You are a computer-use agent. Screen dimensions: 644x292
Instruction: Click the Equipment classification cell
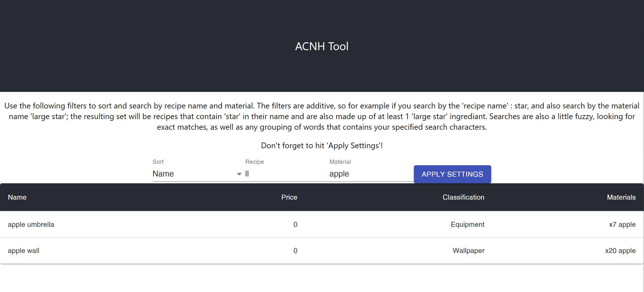tap(467, 225)
